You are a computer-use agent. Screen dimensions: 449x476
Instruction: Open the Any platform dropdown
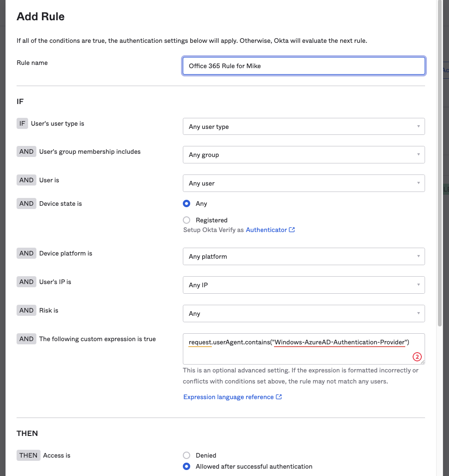click(x=304, y=256)
